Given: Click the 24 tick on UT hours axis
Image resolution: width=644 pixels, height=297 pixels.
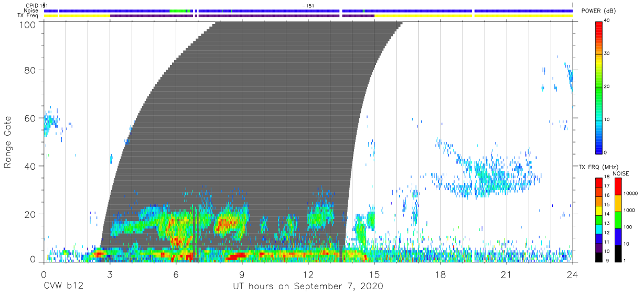Looking at the screenshot, I should pos(573,274).
